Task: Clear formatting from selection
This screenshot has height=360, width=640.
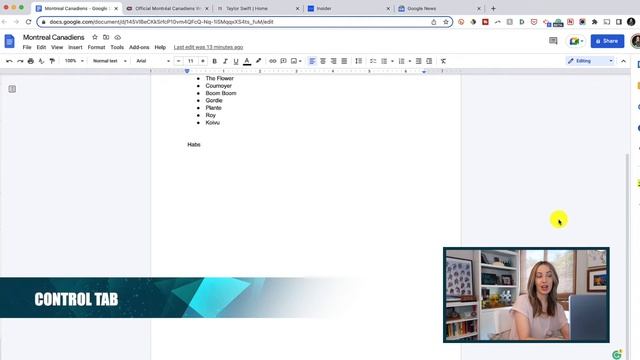Action: [x=443, y=61]
